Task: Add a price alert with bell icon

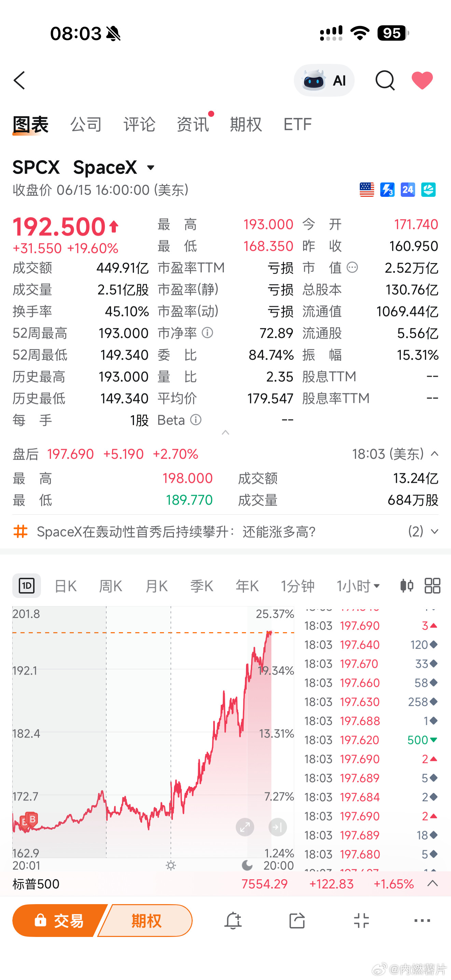Action: point(233,921)
